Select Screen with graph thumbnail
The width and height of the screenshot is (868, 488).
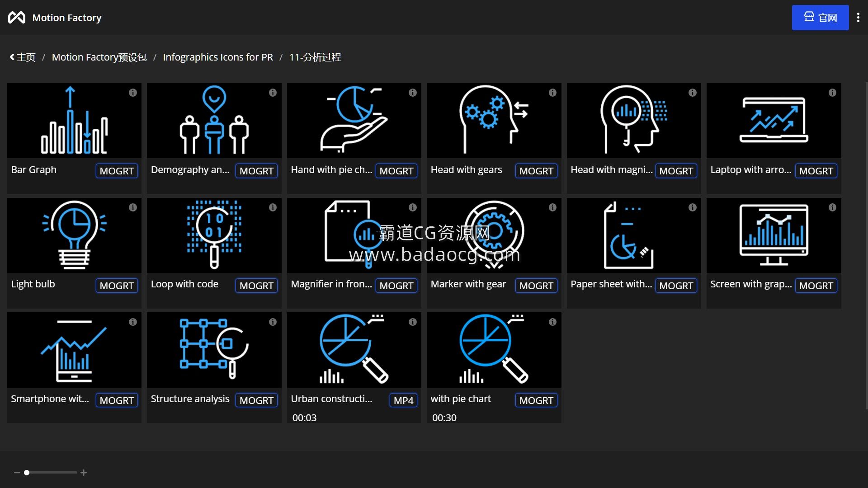coord(774,235)
